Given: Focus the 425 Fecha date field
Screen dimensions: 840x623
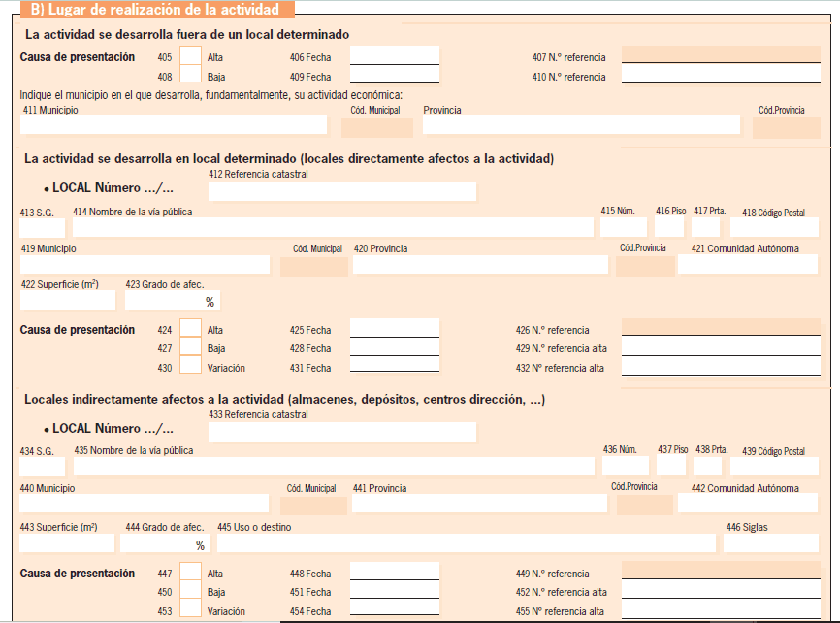Looking at the screenshot, I should (x=395, y=328).
